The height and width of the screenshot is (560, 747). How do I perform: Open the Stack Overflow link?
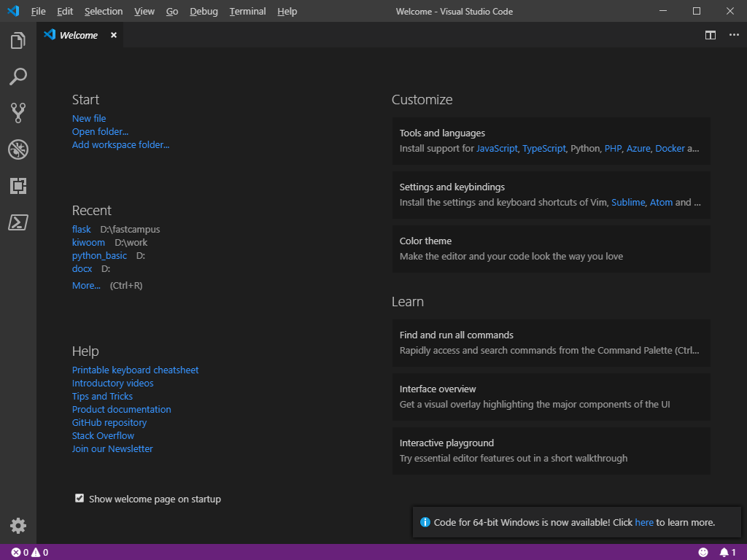[103, 436]
